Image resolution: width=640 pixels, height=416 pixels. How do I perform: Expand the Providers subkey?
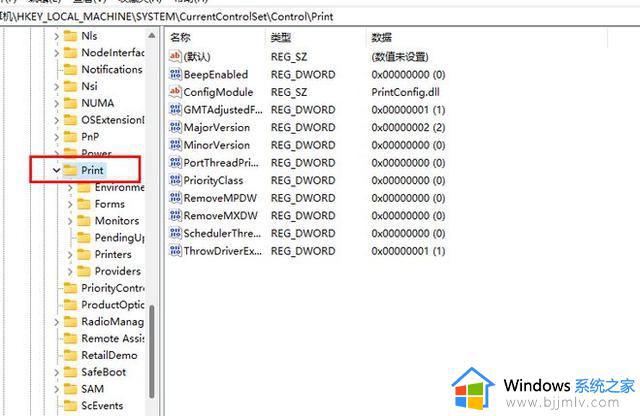click(x=70, y=271)
